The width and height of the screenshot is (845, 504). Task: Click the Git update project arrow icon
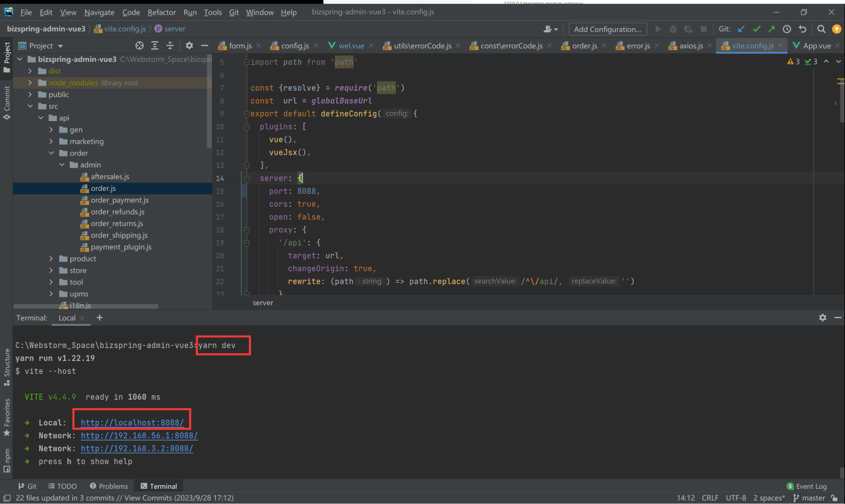coord(741,29)
